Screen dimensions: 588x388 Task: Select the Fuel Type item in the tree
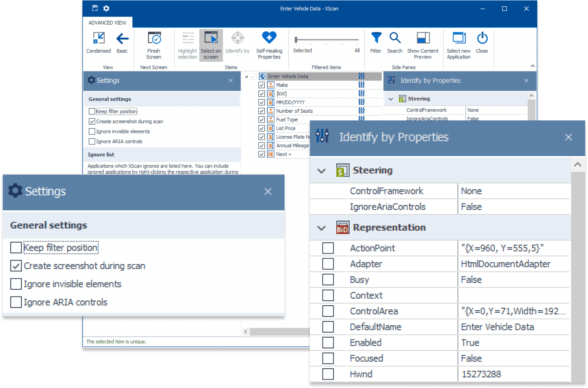pyautogui.click(x=287, y=119)
